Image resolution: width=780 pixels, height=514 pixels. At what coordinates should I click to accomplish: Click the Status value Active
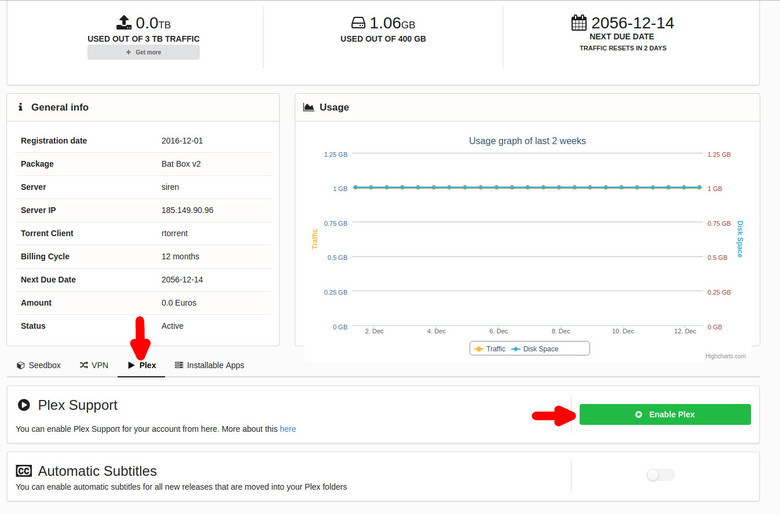point(172,326)
